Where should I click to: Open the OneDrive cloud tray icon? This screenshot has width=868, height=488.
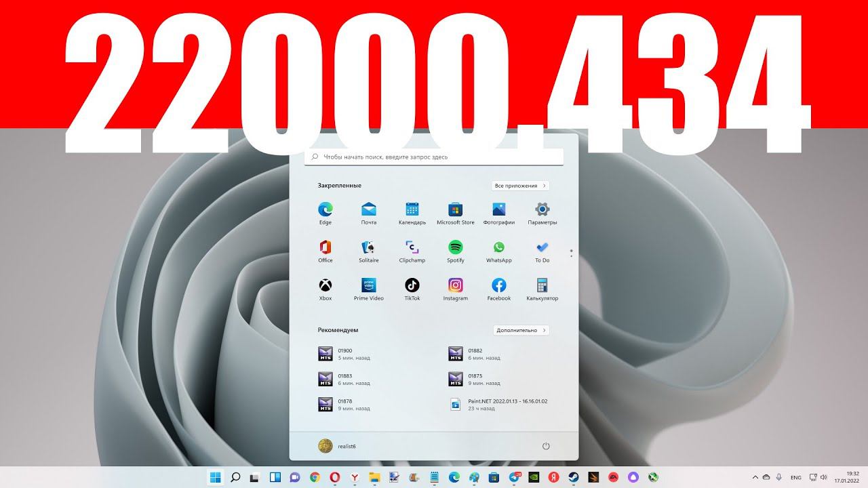[766, 477]
